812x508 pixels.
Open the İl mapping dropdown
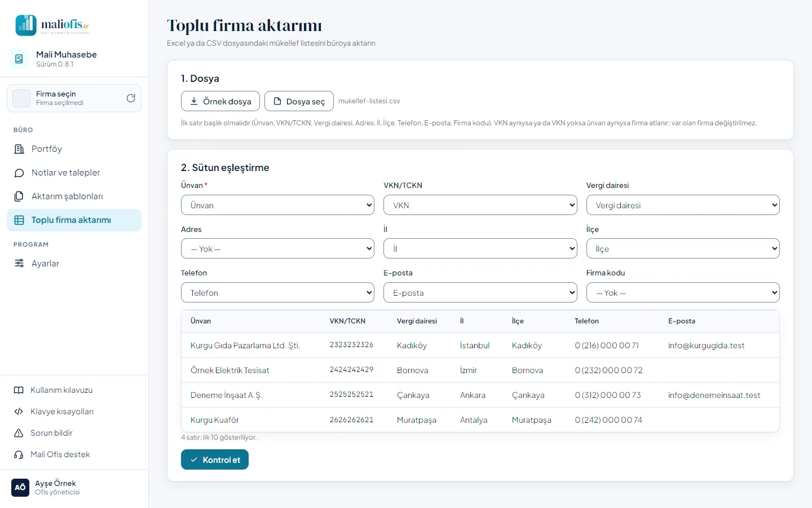[x=480, y=248]
